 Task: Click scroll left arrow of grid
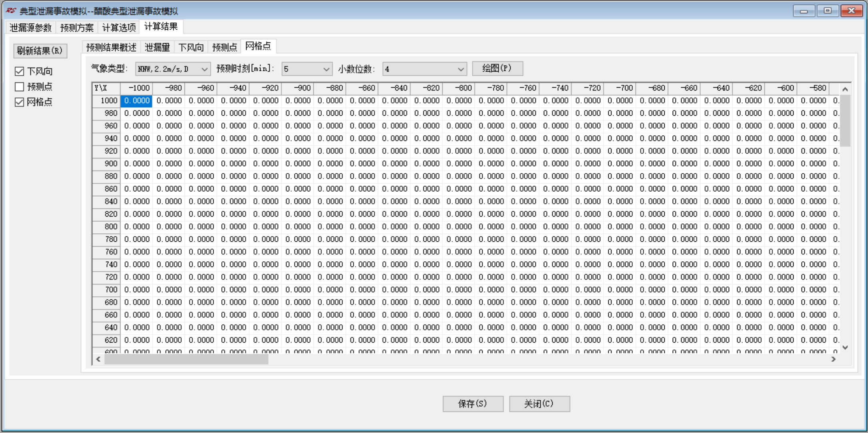click(98, 359)
